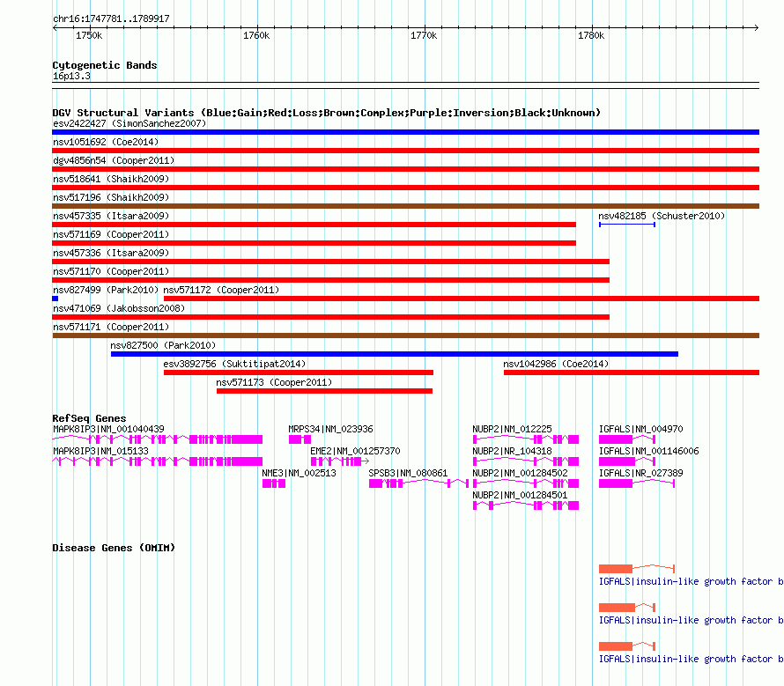This screenshot has height=686, width=784.
Task: Click the small blue nsv827499 (Park2010) glyph
Action: tap(55, 299)
